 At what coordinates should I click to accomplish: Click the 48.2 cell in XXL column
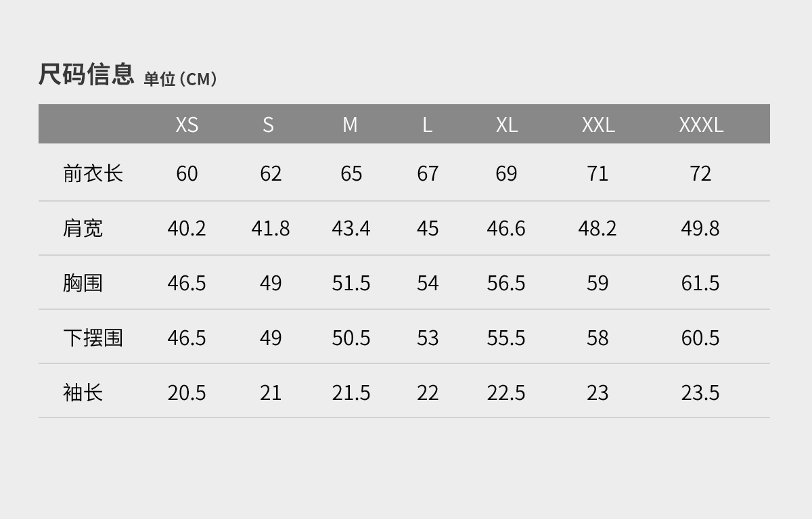click(x=597, y=228)
